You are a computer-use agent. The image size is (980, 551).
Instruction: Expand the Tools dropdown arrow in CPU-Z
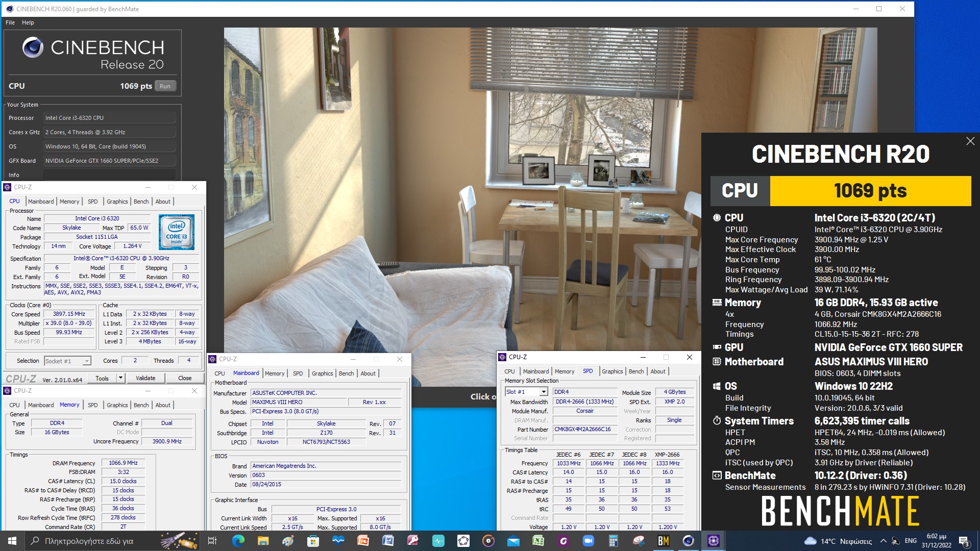pyautogui.click(x=120, y=378)
